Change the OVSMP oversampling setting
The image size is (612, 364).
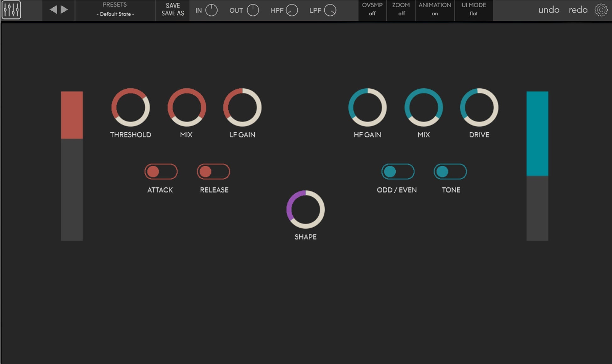tap(372, 10)
